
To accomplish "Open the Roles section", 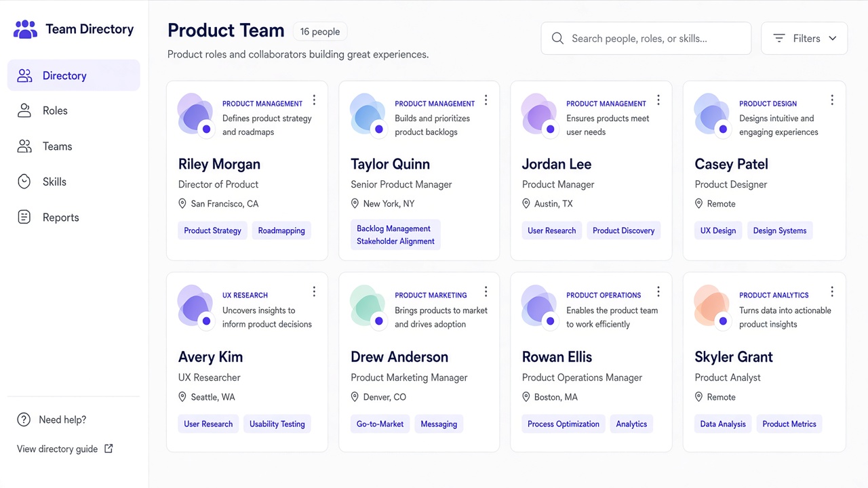I will (74, 110).
